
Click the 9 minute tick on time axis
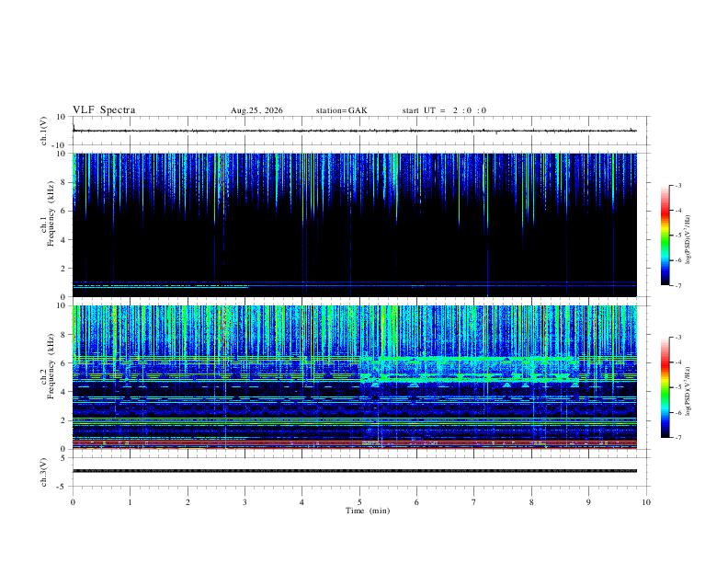point(588,502)
